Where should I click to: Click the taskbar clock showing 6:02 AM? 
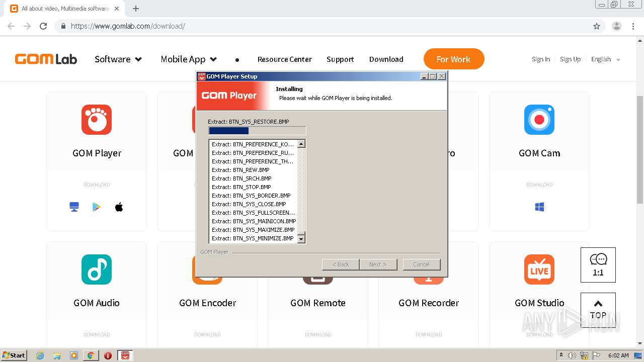pyautogui.click(x=618, y=355)
